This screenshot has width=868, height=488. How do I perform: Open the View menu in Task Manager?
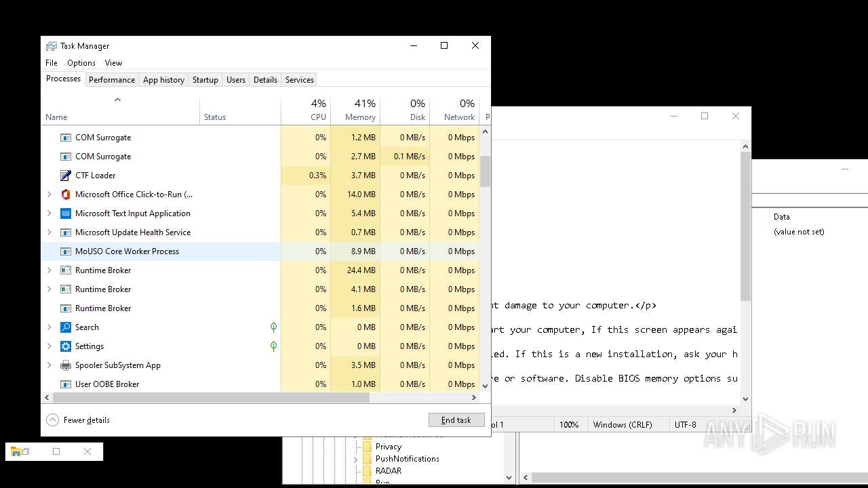(113, 63)
